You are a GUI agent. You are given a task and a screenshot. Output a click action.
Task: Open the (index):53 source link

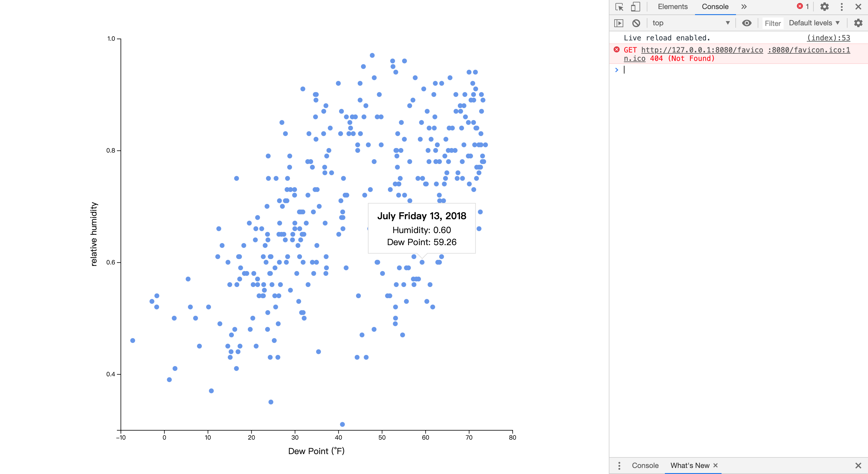click(x=828, y=38)
